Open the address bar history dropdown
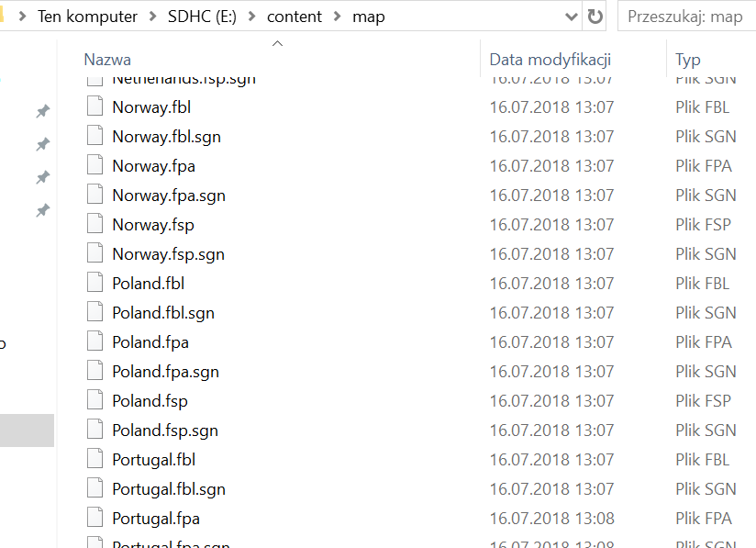Image resolution: width=756 pixels, height=548 pixels. [572, 17]
